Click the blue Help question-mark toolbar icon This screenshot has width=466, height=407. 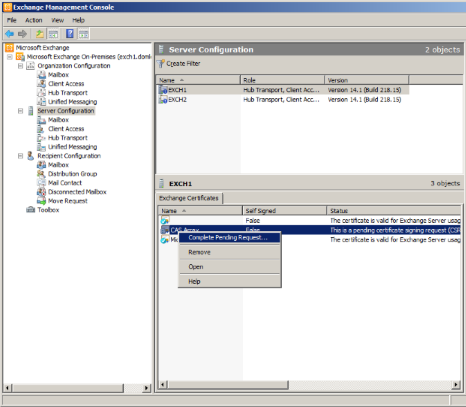pyautogui.click(x=70, y=34)
